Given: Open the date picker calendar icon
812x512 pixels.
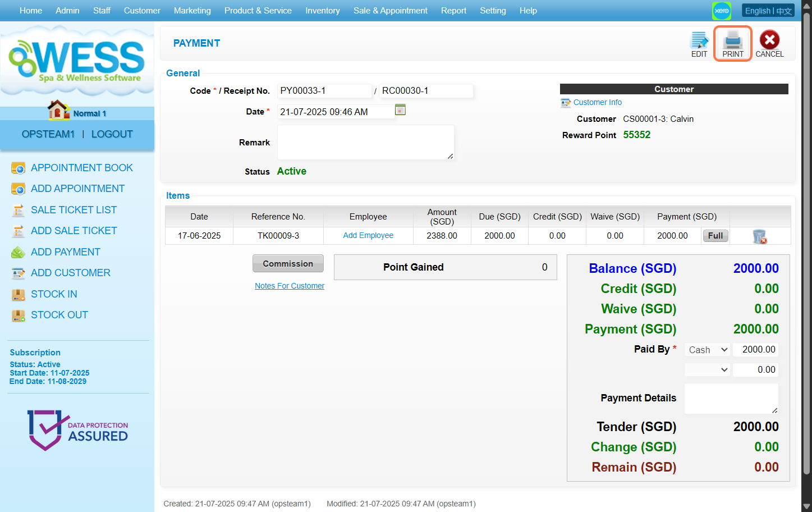Looking at the screenshot, I should click(400, 110).
